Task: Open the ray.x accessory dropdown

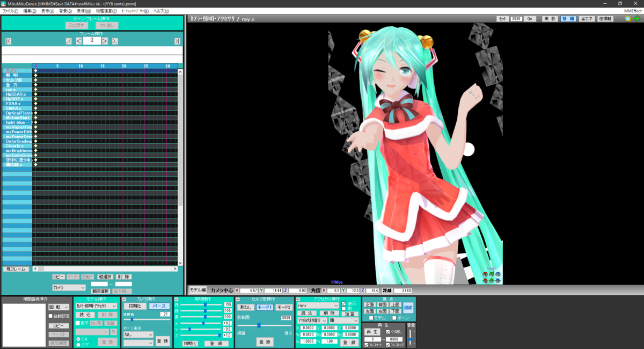Action: pos(318,305)
